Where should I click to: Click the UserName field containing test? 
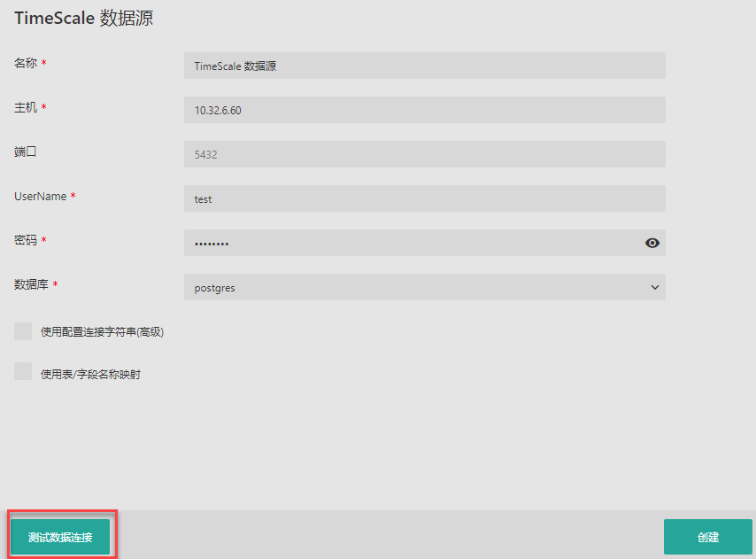coord(424,198)
